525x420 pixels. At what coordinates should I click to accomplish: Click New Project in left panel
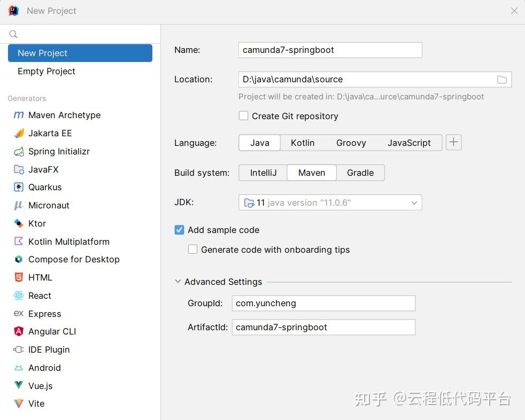(42, 53)
